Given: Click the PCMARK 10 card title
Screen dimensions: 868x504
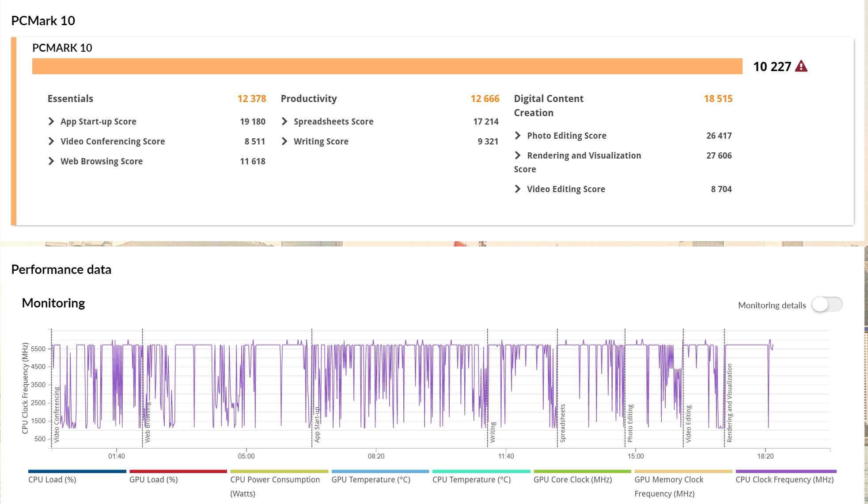Looking at the screenshot, I should 62,48.
